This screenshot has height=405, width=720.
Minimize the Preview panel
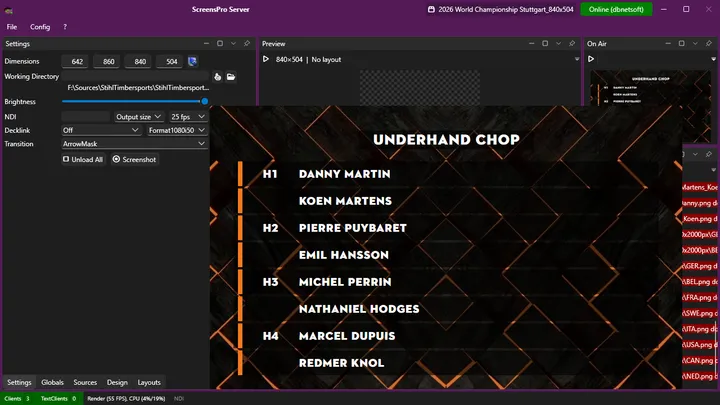click(531, 44)
